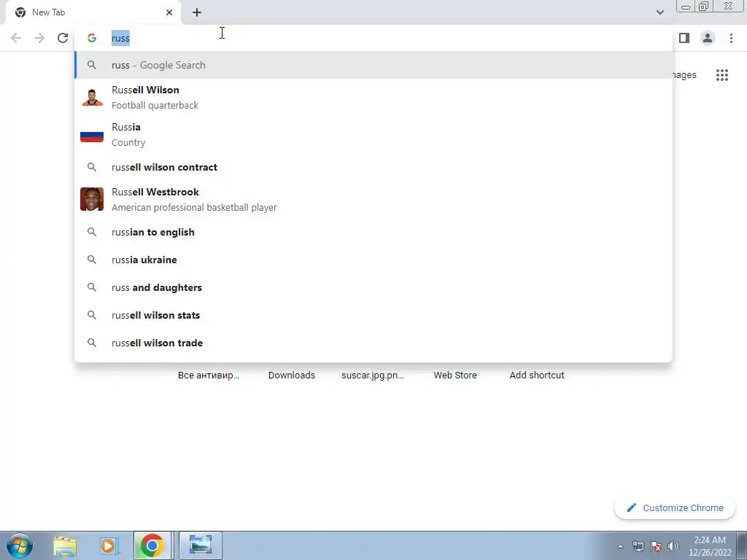Select the russ - Google Search suggestion

pyautogui.click(x=373, y=65)
